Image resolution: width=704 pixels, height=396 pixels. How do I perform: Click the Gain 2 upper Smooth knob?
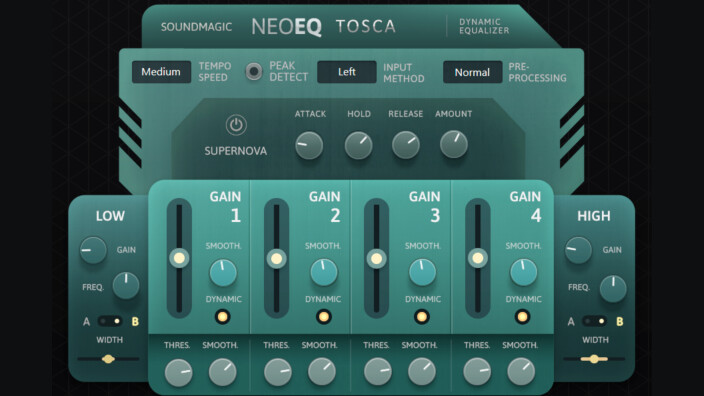tap(324, 273)
